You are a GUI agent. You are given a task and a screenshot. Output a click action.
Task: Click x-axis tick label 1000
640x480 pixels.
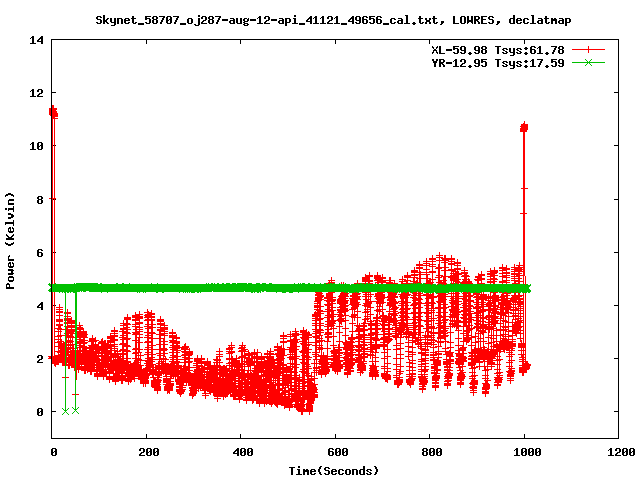pos(527,452)
